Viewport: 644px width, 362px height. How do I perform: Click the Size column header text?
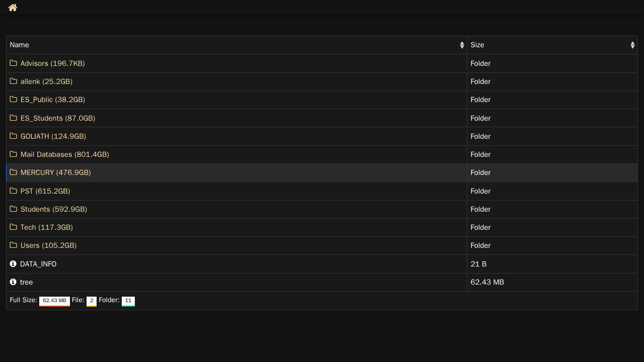click(477, 45)
